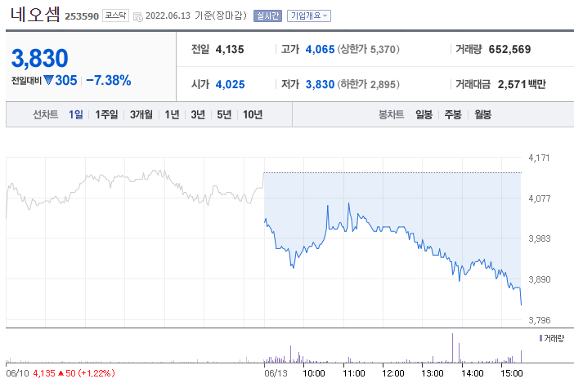
Task: Switch to the 1주일 line chart
Action: [x=106, y=114]
